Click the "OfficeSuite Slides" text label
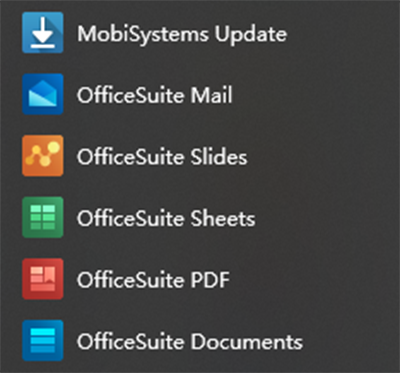 162,157
